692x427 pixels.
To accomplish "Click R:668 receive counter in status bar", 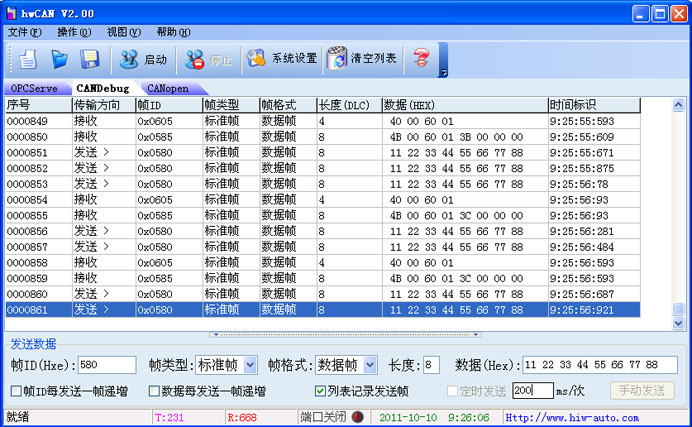I will [x=242, y=417].
